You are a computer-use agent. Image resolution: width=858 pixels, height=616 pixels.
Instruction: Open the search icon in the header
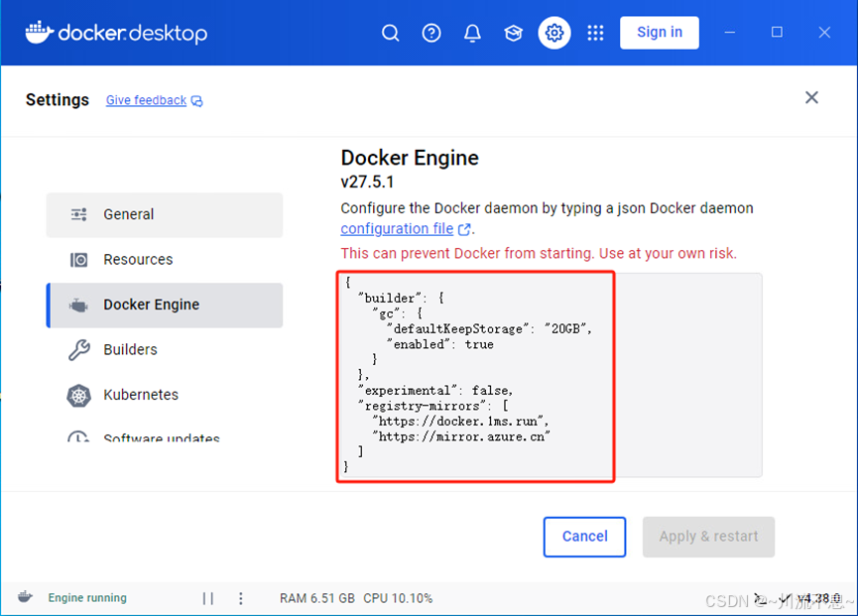coord(390,33)
